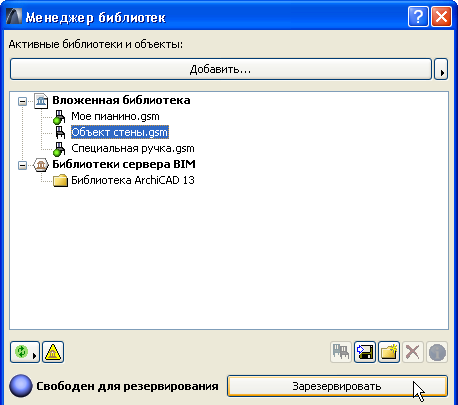Click the export object to disk icon

(365, 352)
